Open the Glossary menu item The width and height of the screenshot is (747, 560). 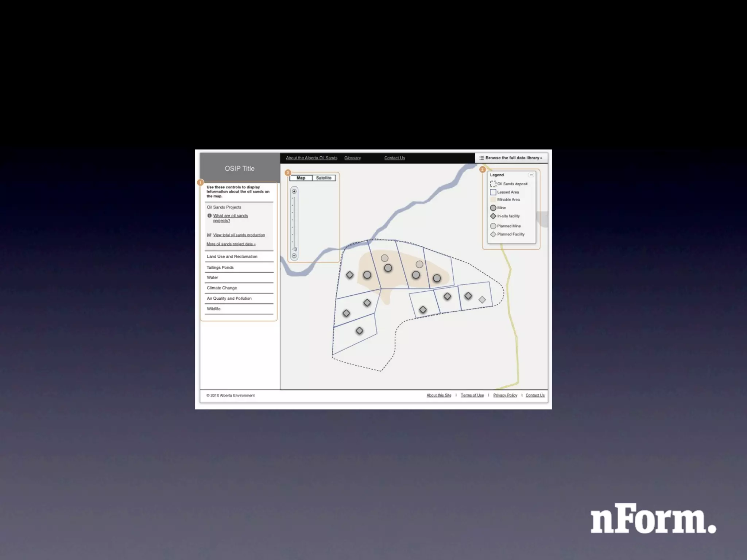coord(352,158)
